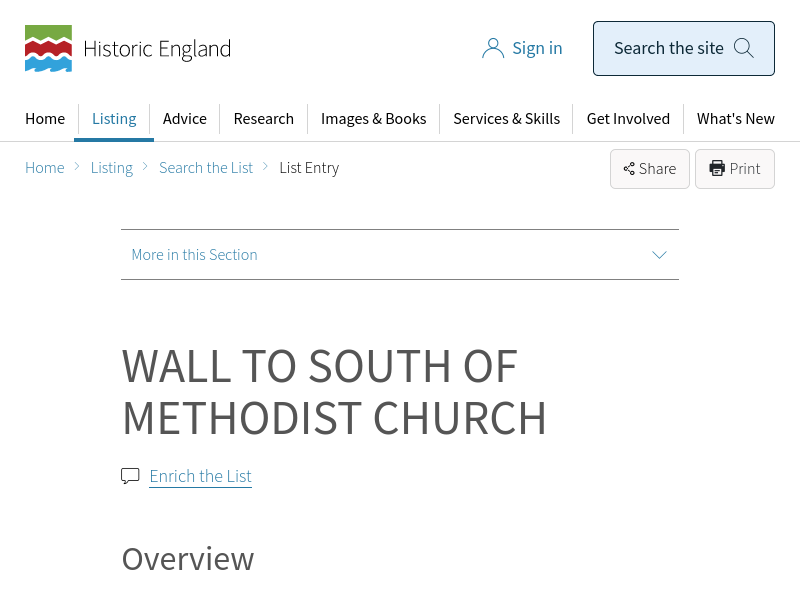
Task: Open the Research menu item
Action: click(x=264, y=119)
